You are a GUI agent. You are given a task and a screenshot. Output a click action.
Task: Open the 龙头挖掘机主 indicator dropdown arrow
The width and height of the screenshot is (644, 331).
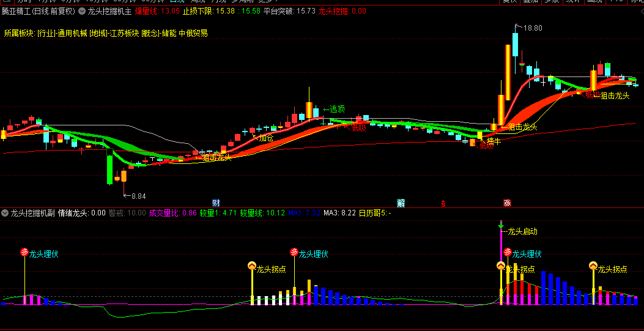(x=82, y=11)
